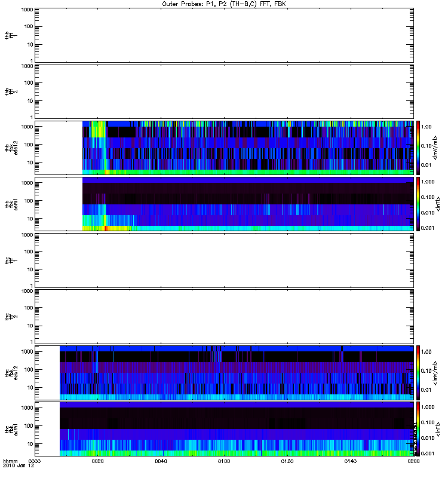Select the 'thc fff 1' axis label
This screenshot has height=478, width=448.
click(x=11, y=261)
